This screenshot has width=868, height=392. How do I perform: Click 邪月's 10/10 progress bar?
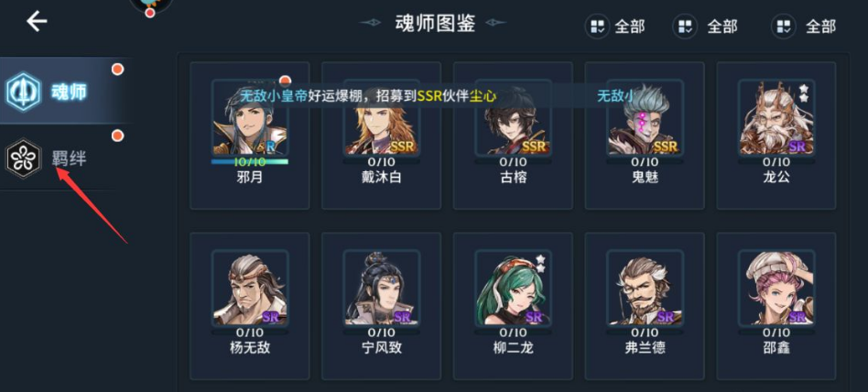click(250, 162)
